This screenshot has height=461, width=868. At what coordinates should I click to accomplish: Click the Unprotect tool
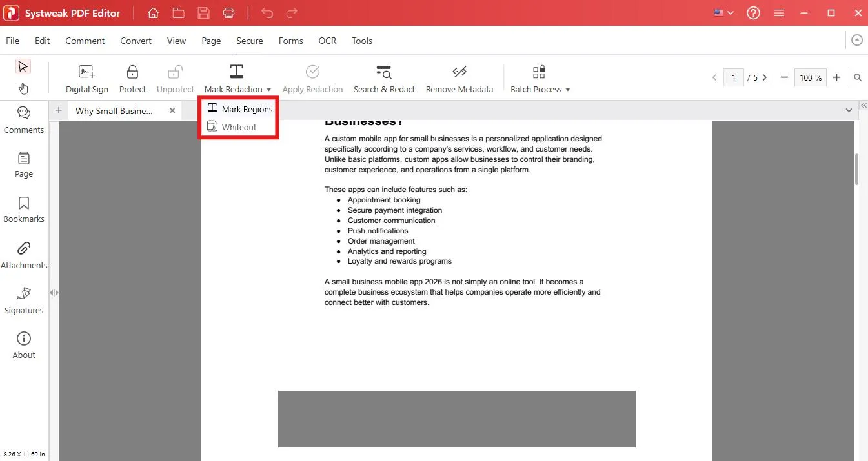(175, 79)
